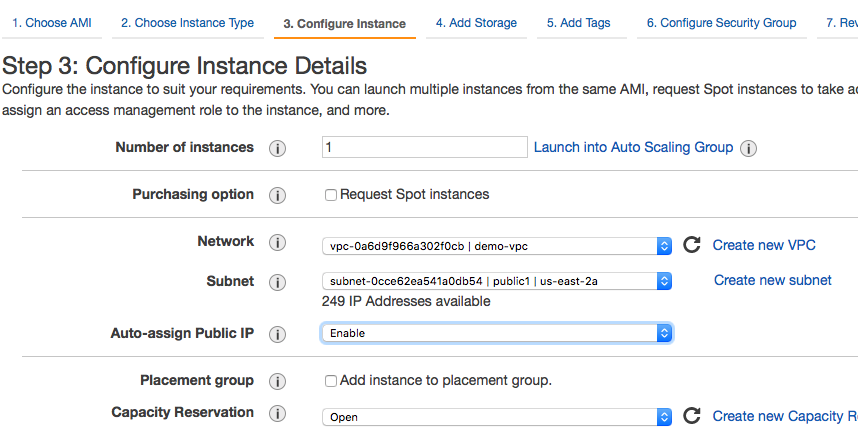Click info icon after Launch into Auto Scaling Group
Viewport: 858px width, 433px height.
click(x=748, y=148)
